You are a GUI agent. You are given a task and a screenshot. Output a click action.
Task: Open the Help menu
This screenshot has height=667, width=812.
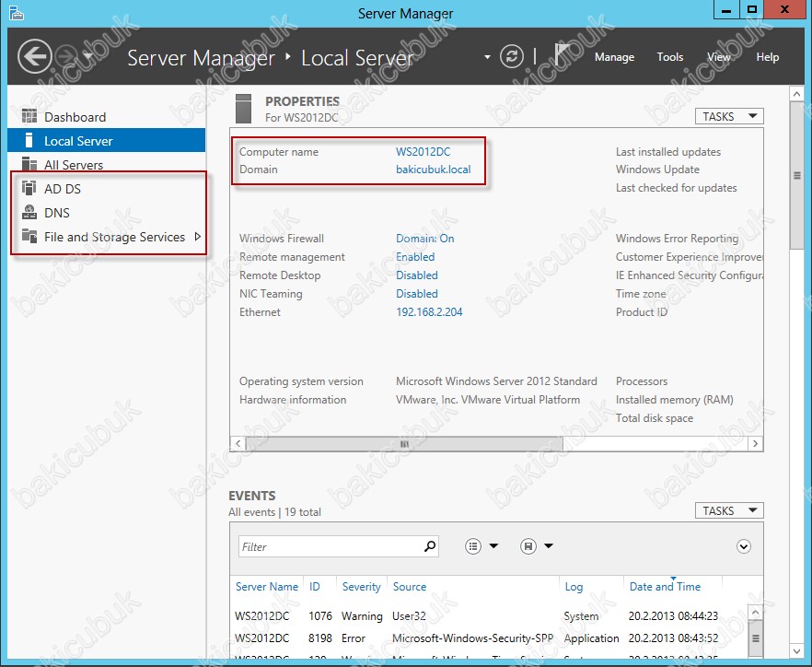[768, 57]
